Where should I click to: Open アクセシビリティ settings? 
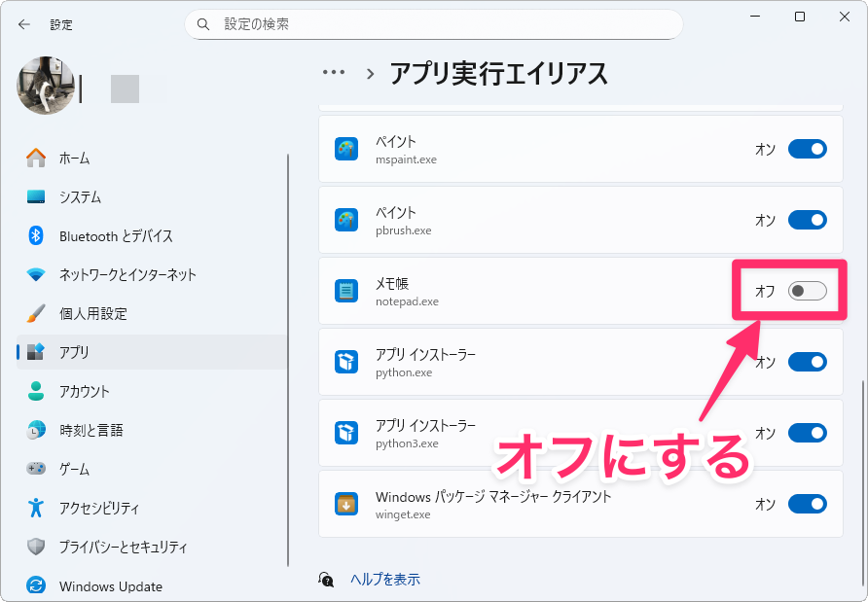152,508
